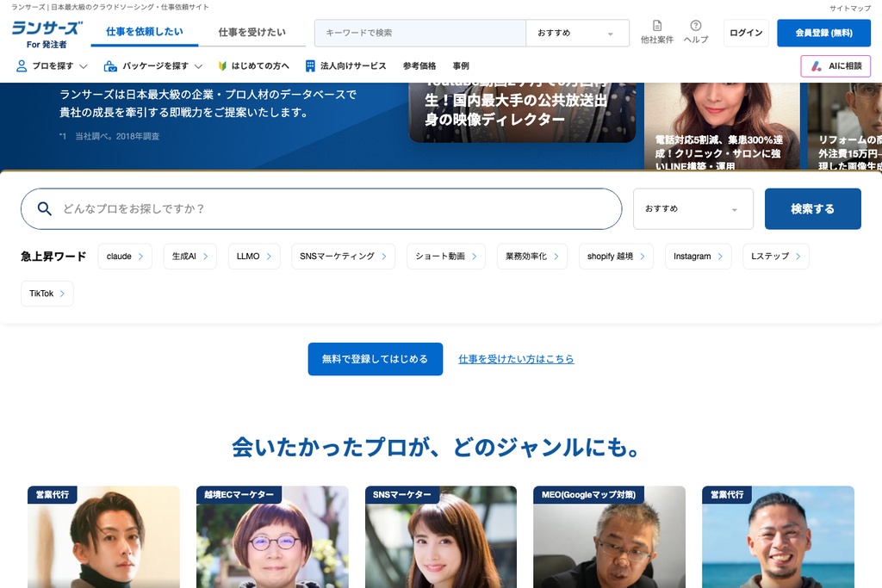Select the ショート動画 keyword chip
882x588 pixels.
click(446, 257)
